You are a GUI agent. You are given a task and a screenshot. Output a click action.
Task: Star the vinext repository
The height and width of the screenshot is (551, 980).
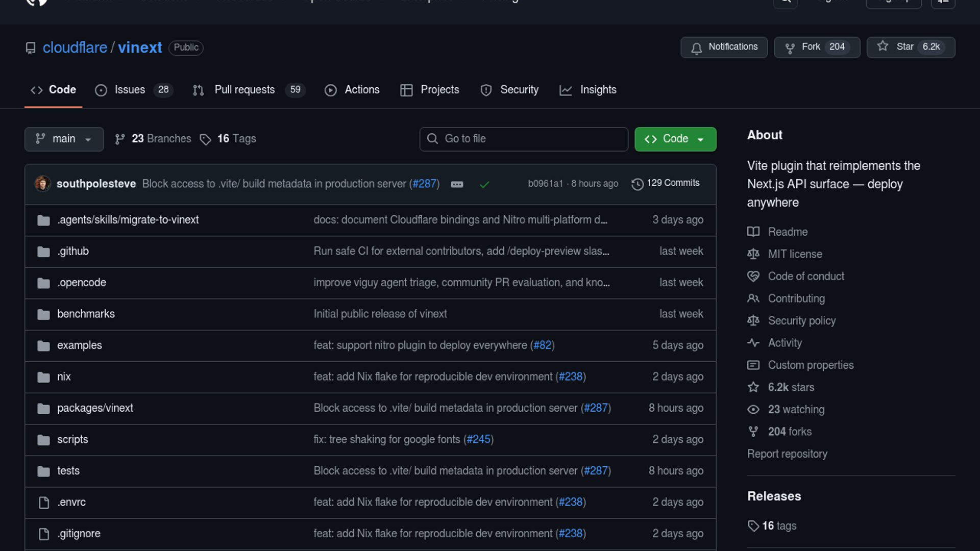coord(910,47)
